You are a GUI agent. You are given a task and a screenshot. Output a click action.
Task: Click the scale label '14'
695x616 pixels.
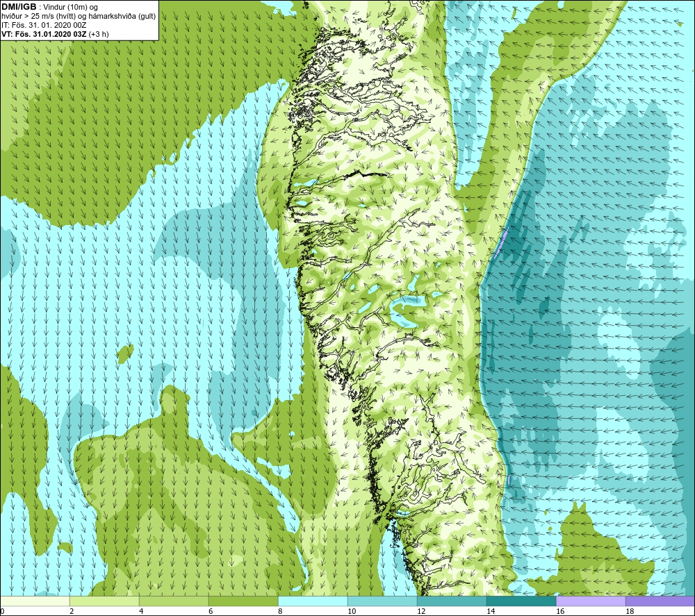coord(491,611)
